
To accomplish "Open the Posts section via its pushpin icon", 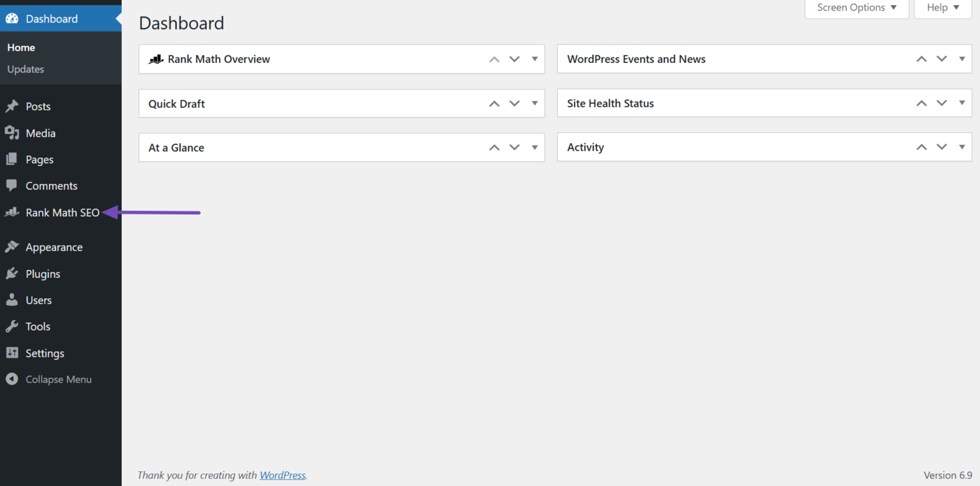I will (13, 106).
